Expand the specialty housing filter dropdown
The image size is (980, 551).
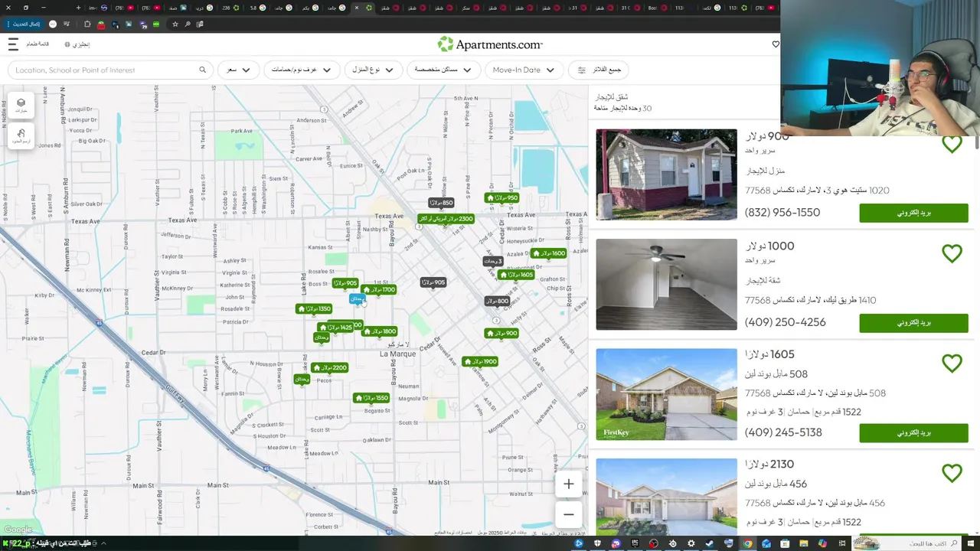coord(443,70)
